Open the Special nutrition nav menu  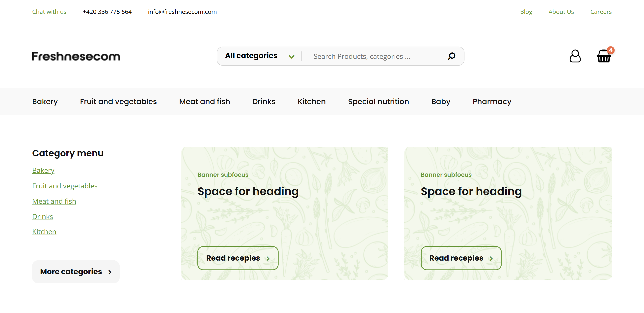tap(378, 102)
